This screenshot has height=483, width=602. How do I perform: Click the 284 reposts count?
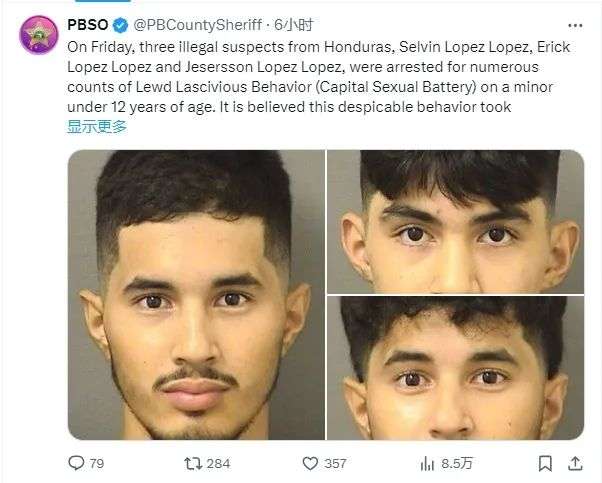coord(218,463)
